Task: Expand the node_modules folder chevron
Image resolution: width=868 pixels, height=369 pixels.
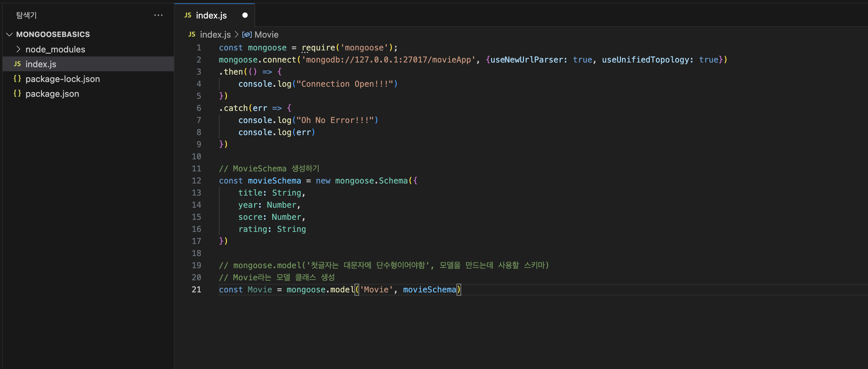Action: (x=18, y=49)
